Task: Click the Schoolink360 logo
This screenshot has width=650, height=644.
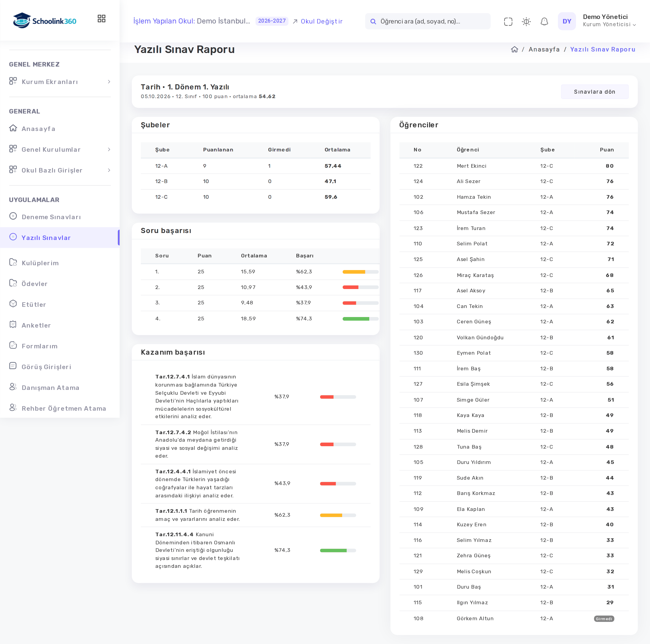Action: point(45,20)
